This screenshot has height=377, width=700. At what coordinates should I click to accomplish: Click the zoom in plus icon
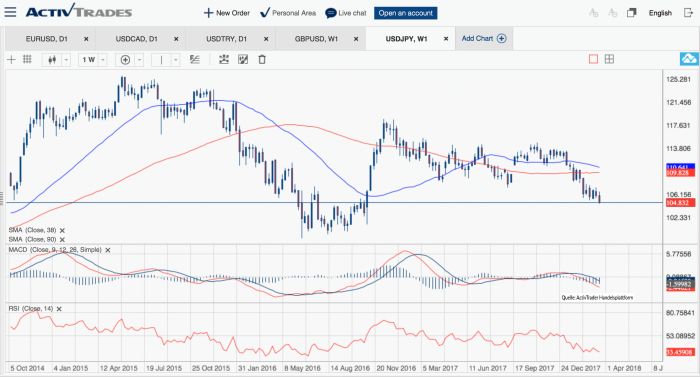click(x=125, y=59)
